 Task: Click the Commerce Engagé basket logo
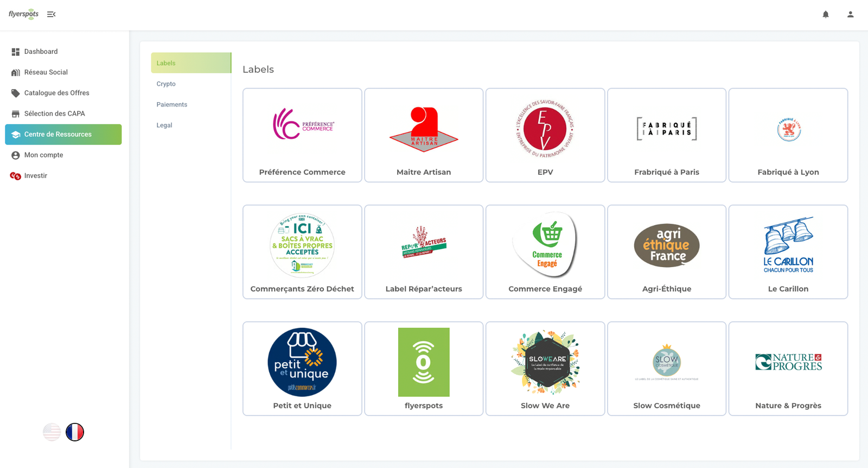(x=545, y=245)
